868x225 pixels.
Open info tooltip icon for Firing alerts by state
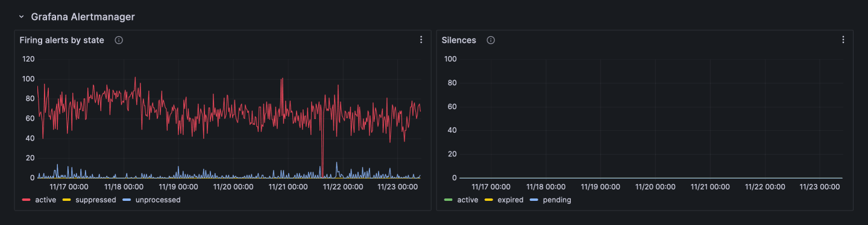tap(119, 40)
